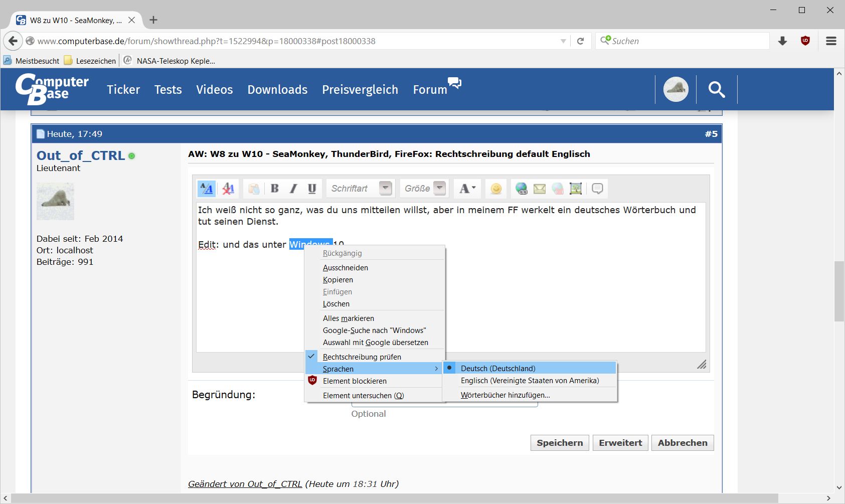Go to ComputerBase home via logo
The height and width of the screenshot is (504, 845).
(x=52, y=89)
